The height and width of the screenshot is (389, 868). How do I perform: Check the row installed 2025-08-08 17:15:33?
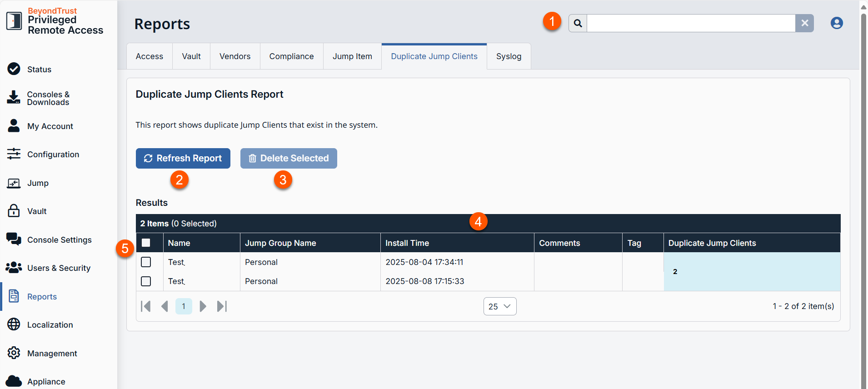pos(146,281)
